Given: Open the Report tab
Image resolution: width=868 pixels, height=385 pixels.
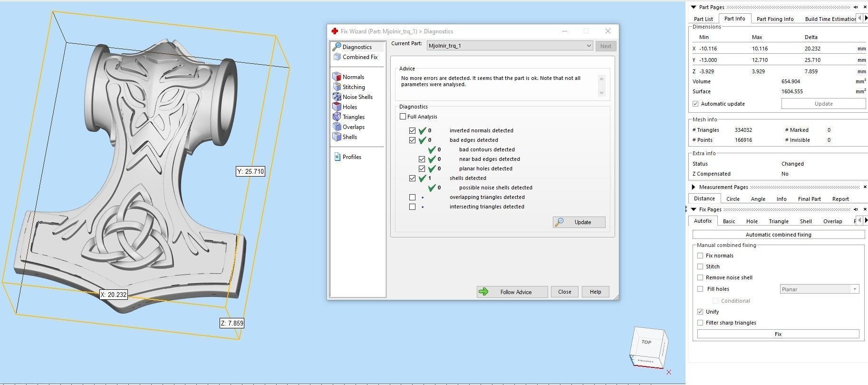Looking at the screenshot, I should (x=840, y=199).
